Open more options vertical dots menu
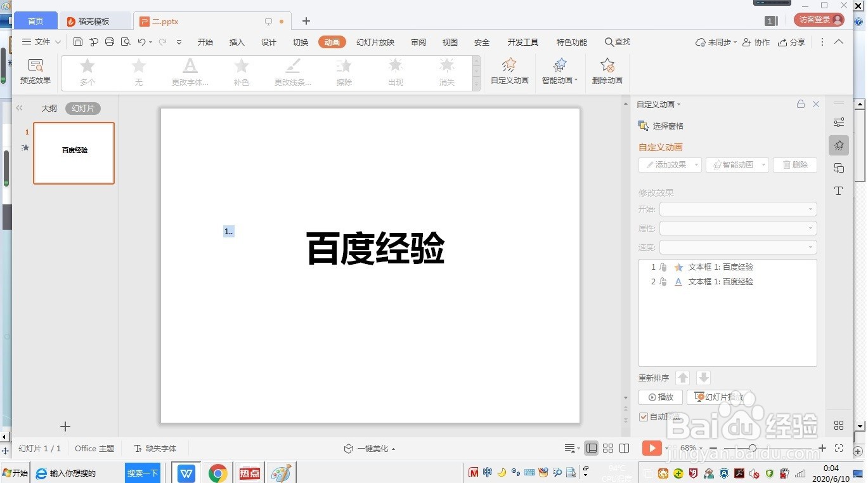868x483 pixels. [x=822, y=42]
